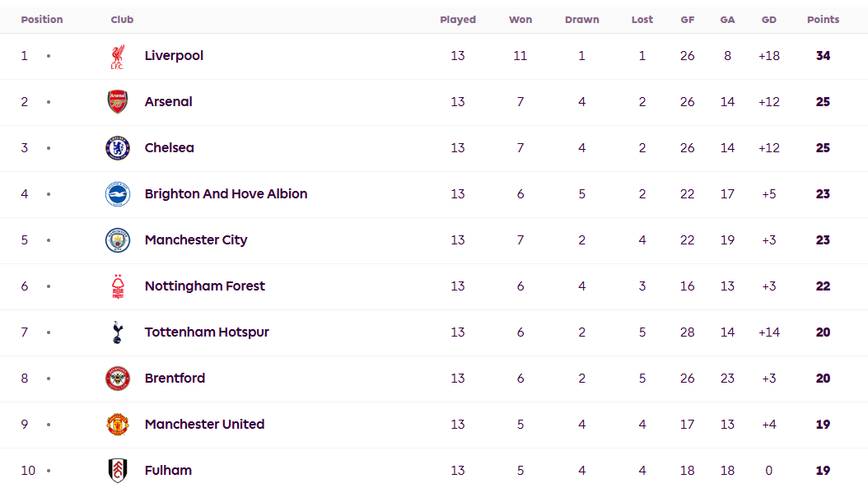Click the Fulham club name
Image resolution: width=868 pixels, height=488 pixels.
(168, 471)
